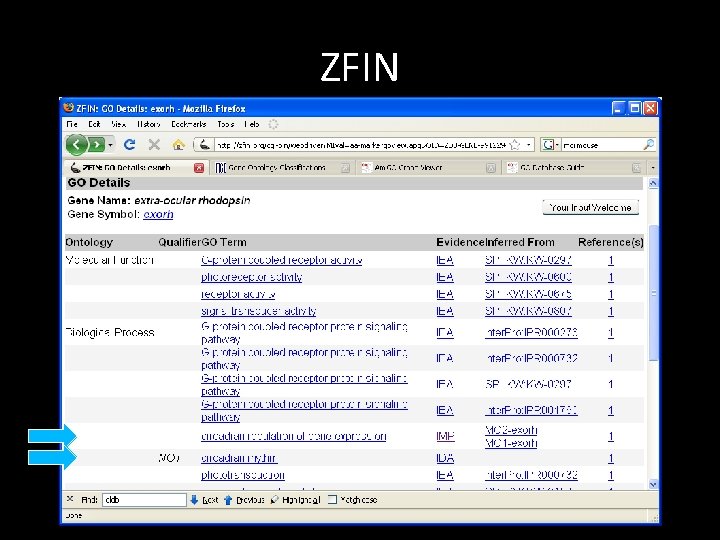Select the 'Qualifier' column header
The height and width of the screenshot is (540, 720).
(179, 242)
